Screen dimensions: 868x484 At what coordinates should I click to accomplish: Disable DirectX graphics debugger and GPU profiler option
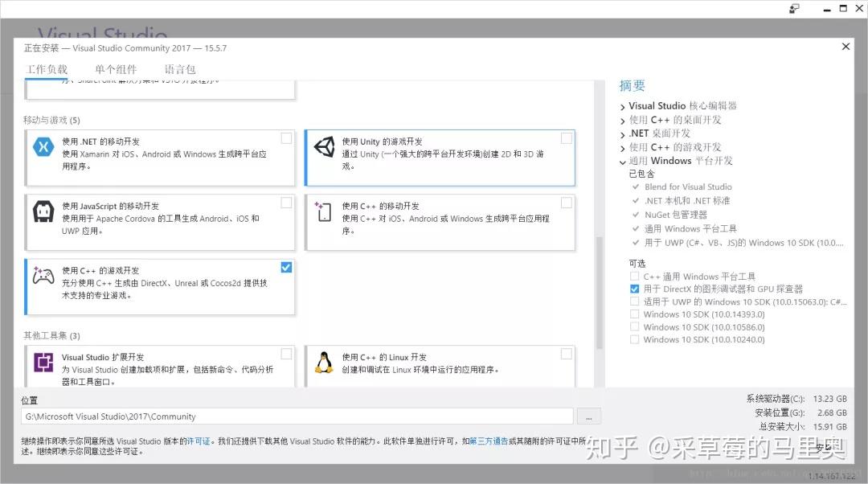click(x=634, y=289)
